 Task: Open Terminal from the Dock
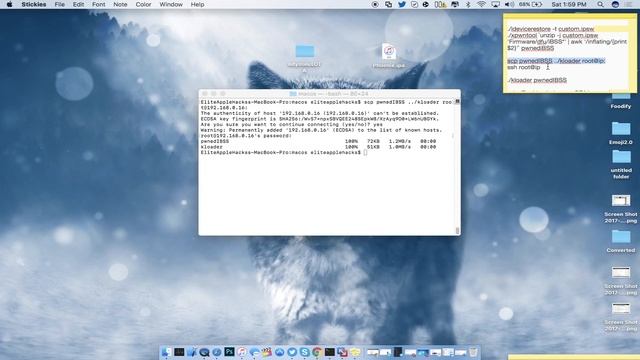click(x=329, y=352)
